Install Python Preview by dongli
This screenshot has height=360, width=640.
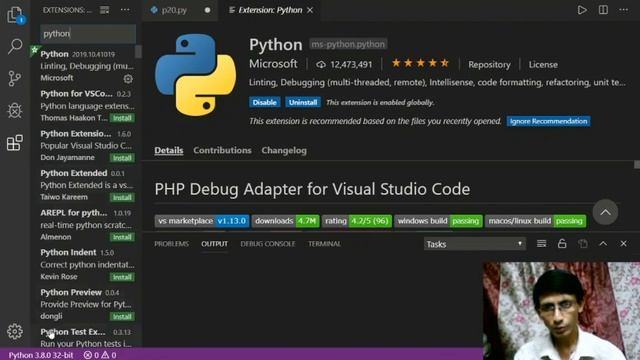pos(122,317)
